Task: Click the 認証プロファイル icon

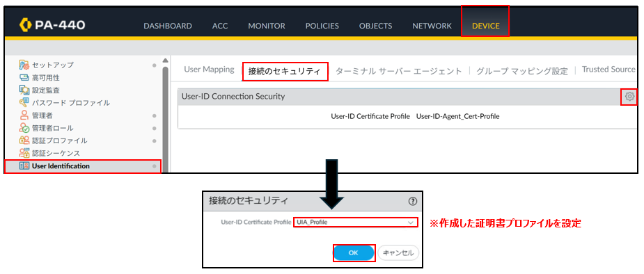Action: click(24, 140)
